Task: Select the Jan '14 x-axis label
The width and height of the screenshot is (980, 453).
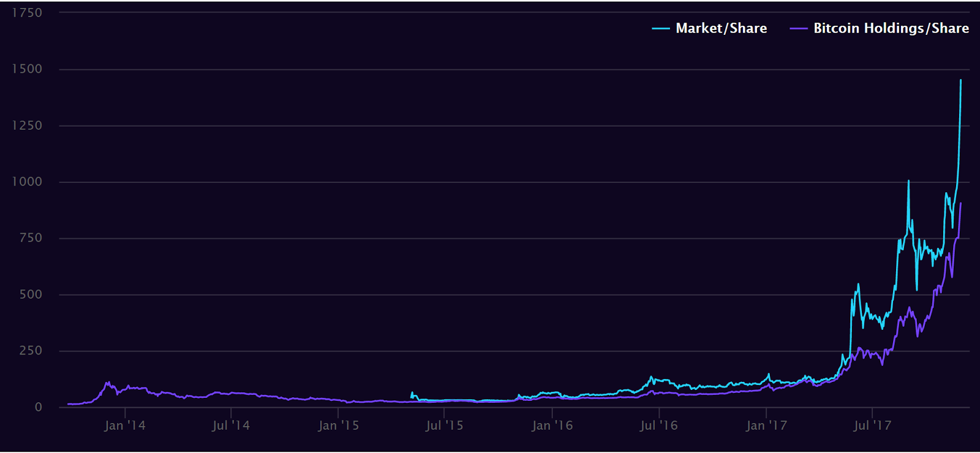Action: tap(125, 425)
